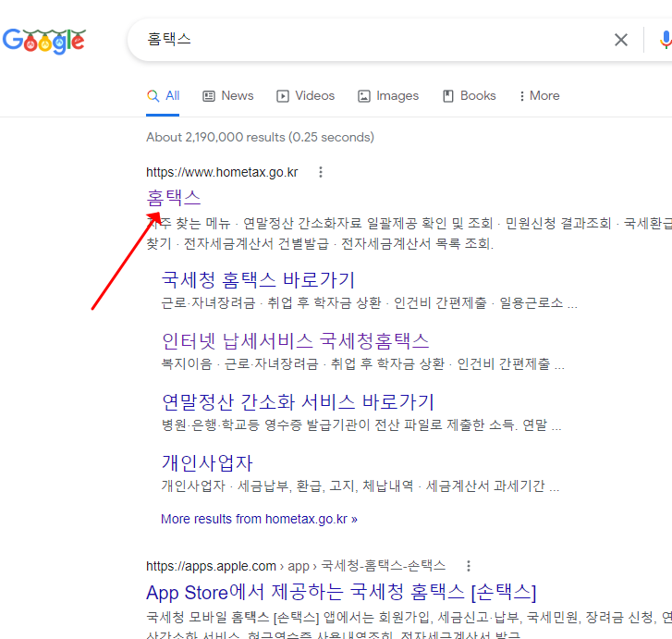Click the All tab magnifier icon
Viewport: 672px width, 639px height.
pyautogui.click(x=153, y=96)
